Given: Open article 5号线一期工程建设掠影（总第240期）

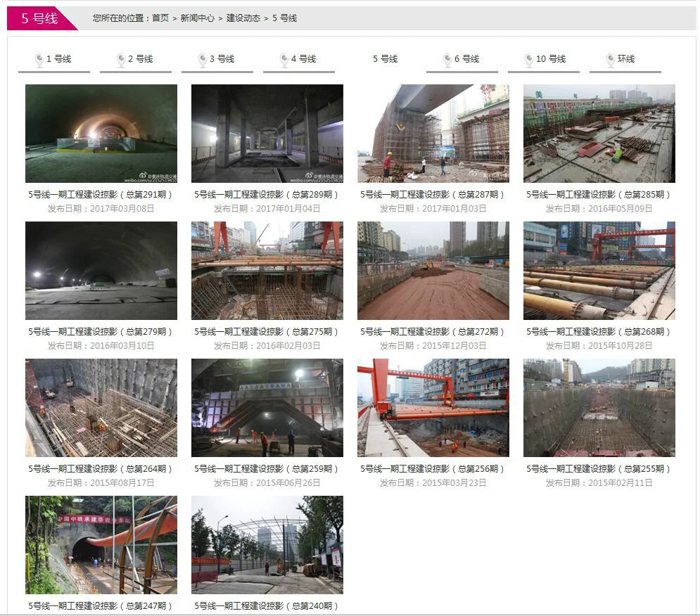Looking at the screenshot, I should tap(267, 607).
